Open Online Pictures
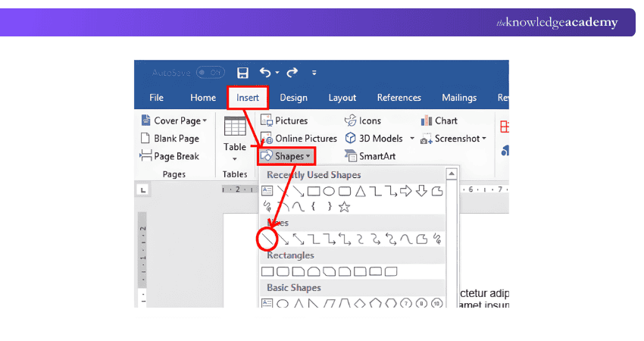This screenshot has width=644, height=341. point(299,139)
